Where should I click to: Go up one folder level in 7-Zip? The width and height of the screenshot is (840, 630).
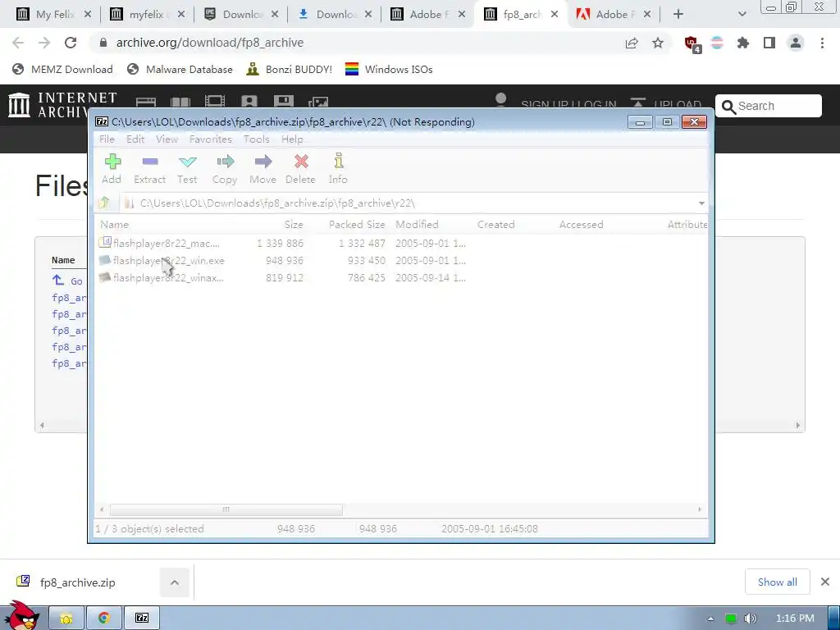104,203
